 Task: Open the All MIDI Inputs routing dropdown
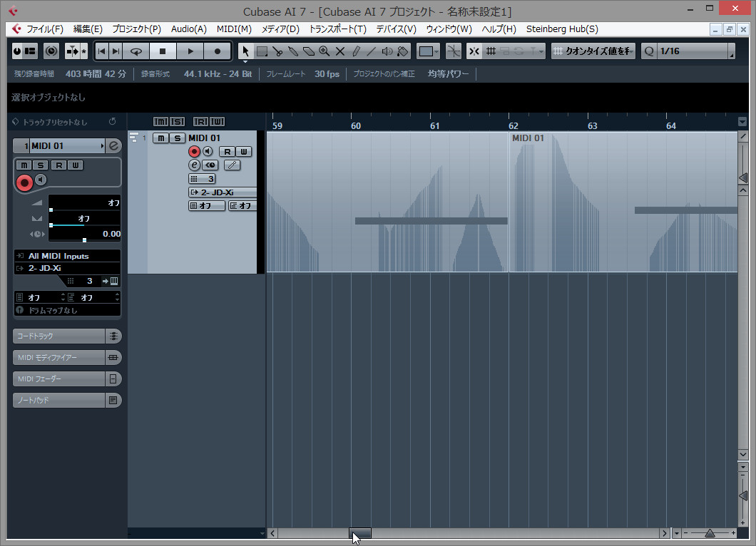pyautogui.click(x=67, y=256)
